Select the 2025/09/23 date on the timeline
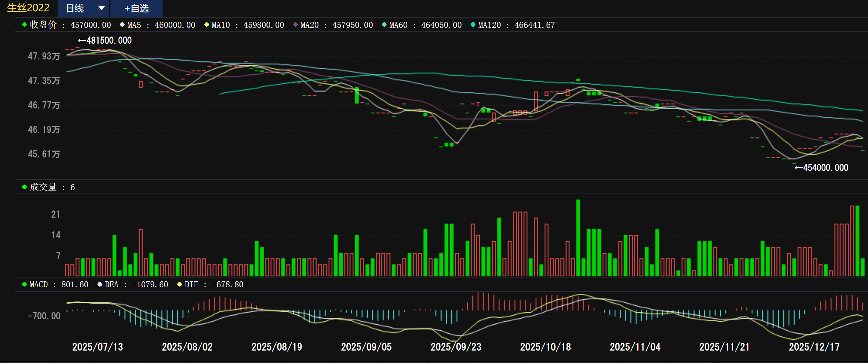This screenshot has width=868, height=363. [x=456, y=347]
